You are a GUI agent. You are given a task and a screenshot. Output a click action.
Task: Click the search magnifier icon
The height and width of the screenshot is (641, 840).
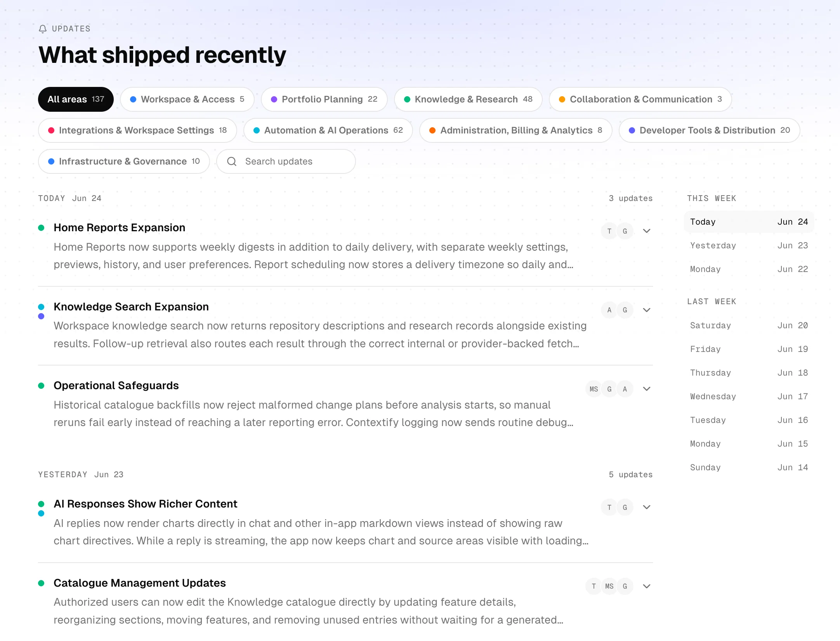[x=232, y=161]
